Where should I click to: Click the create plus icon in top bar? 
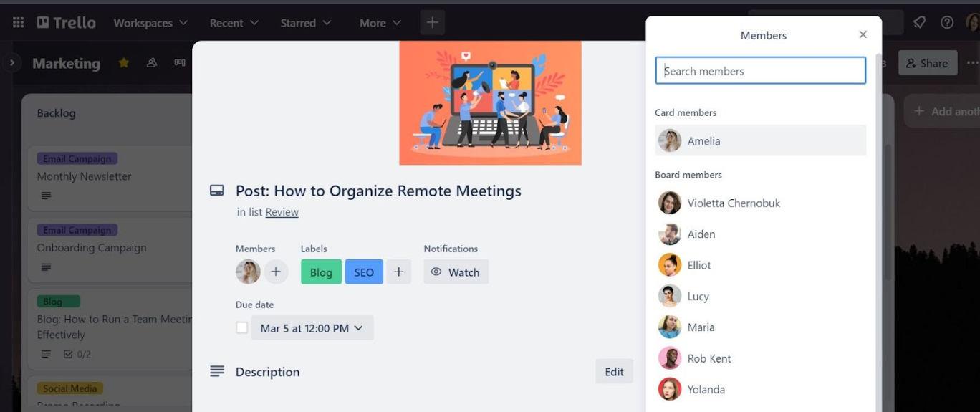coord(432,23)
